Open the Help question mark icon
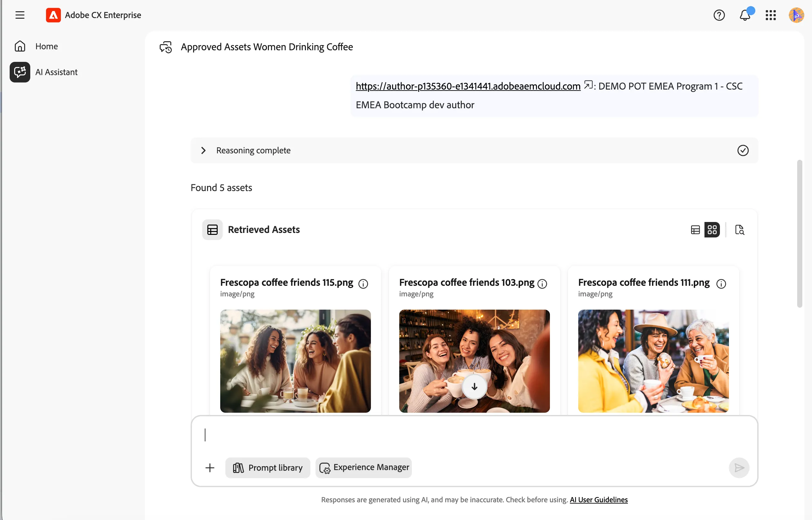This screenshot has height=520, width=812. click(719, 15)
